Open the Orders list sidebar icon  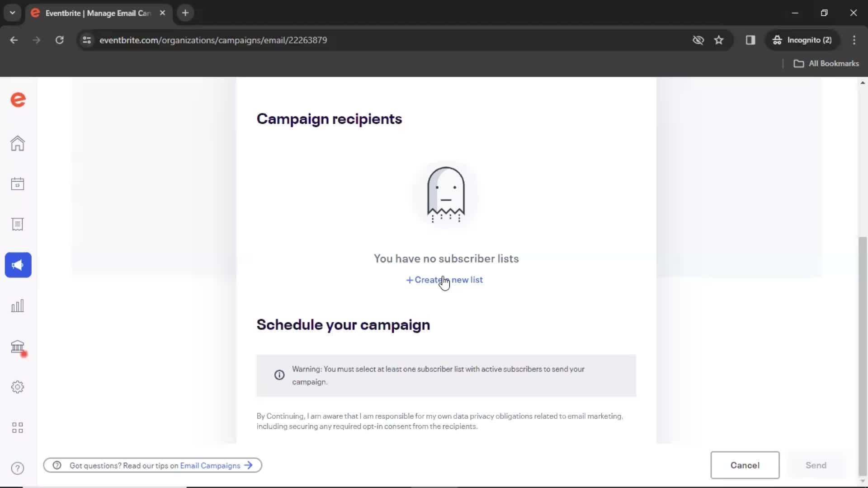pos(18,225)
